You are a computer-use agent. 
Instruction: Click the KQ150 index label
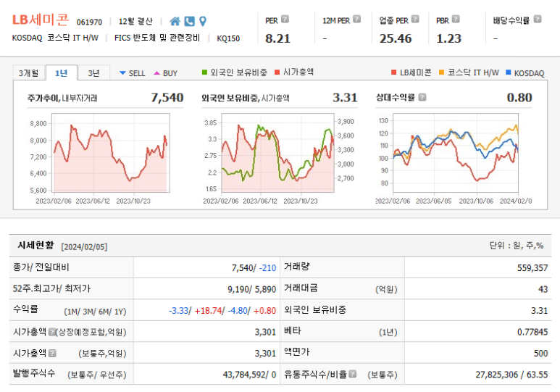(x=228, y=38)
